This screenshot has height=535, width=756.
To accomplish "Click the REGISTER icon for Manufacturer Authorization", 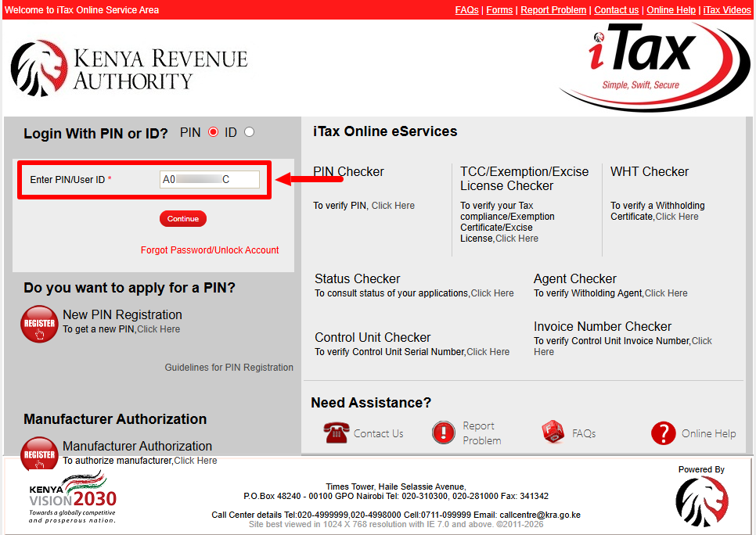I will pos(40,452).
